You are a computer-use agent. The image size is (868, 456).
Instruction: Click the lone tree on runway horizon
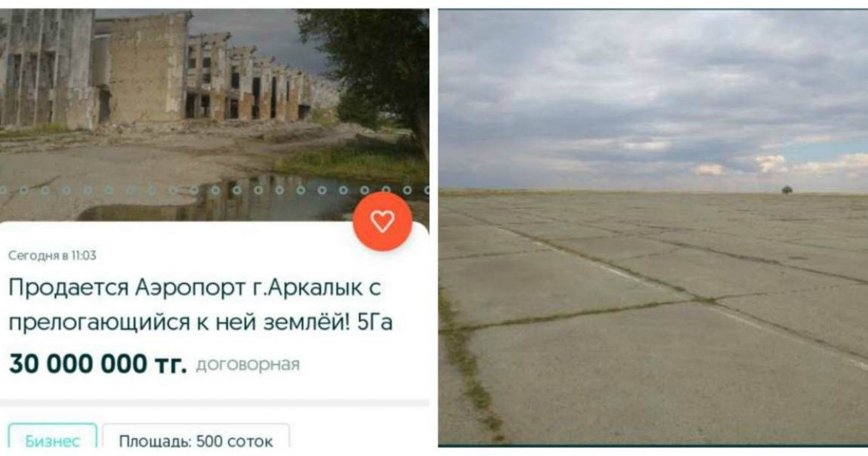coord(786,190)
